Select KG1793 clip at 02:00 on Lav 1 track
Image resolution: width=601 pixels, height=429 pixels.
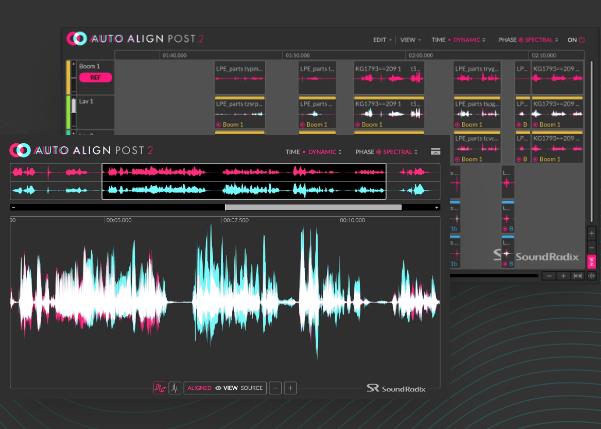point(389,114)
